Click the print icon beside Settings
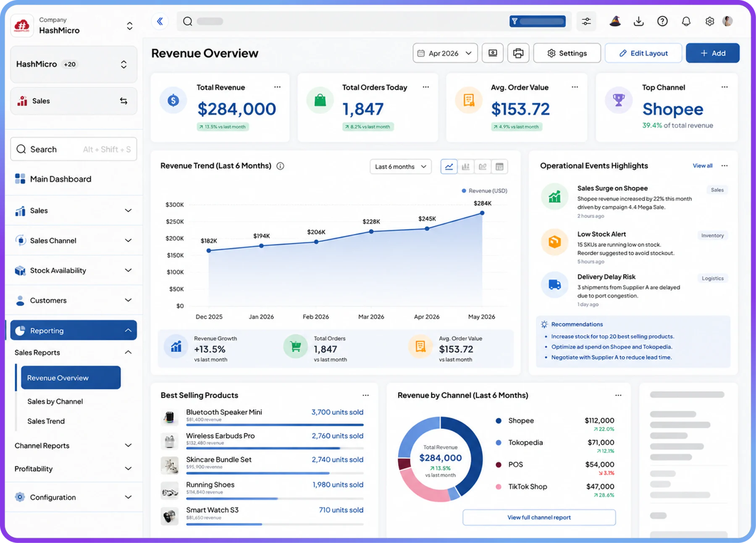 pyautogui.click(x=518, y=53)
